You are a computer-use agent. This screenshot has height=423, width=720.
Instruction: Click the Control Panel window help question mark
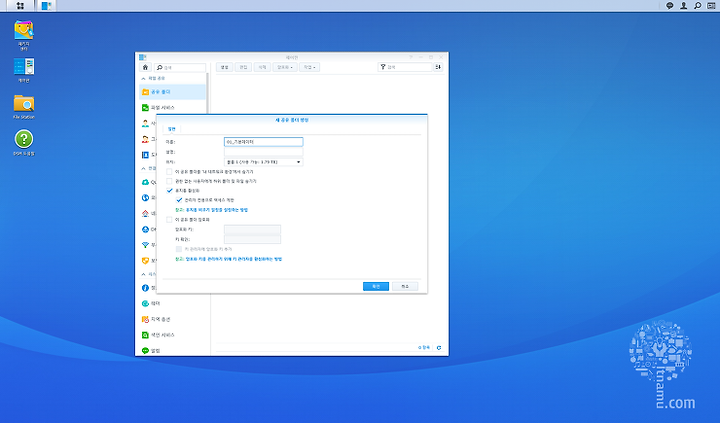click(x=411, y=57)
